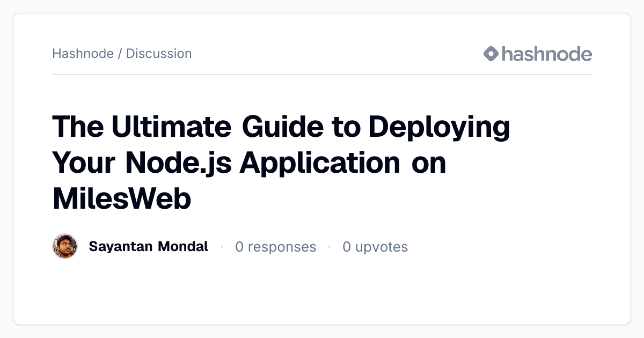644x338 pixels.
Task: Open the article title about deploying Node.js
Action: pyautogui.click(x=281, y=163)
